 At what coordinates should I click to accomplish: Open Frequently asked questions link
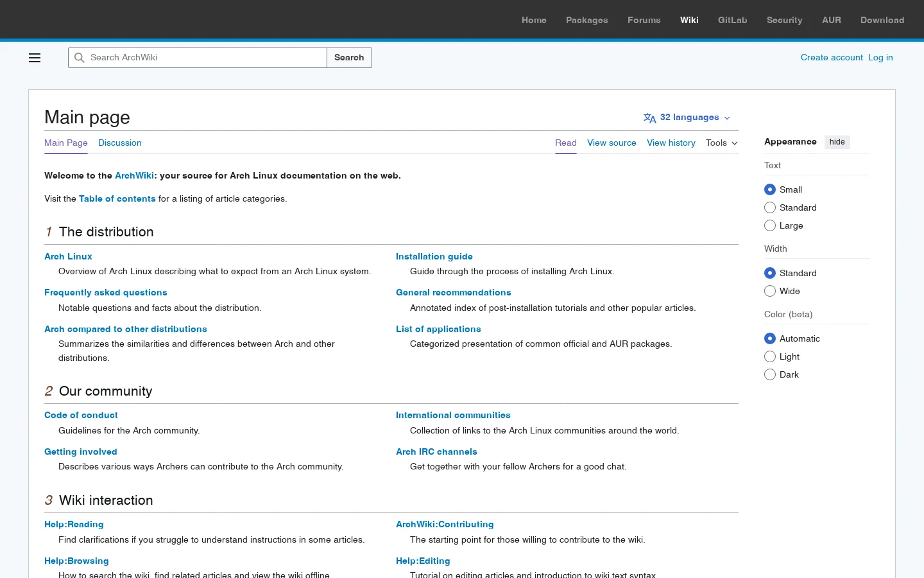click(106, 292)
